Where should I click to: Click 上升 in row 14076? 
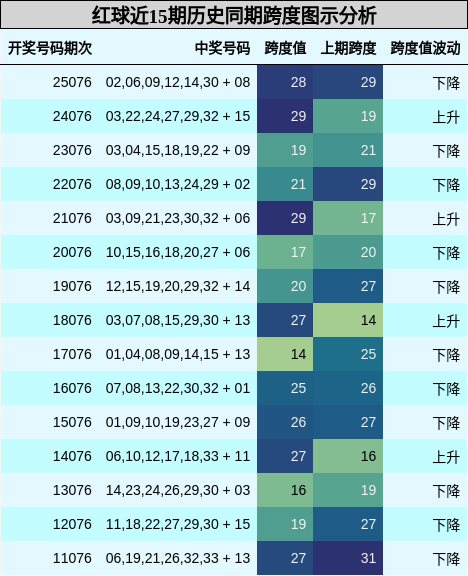(x=446, y=457)
